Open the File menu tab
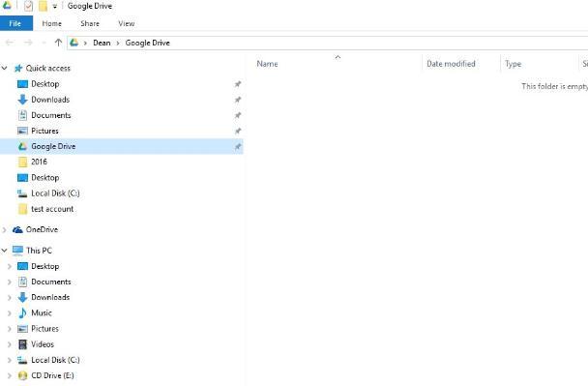Viewport: 588px width, 386px height. [x=15, y=23]
